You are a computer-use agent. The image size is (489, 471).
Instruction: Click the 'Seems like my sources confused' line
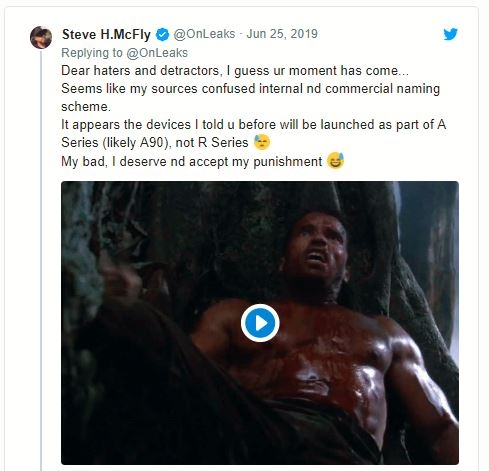click(250, 89)
